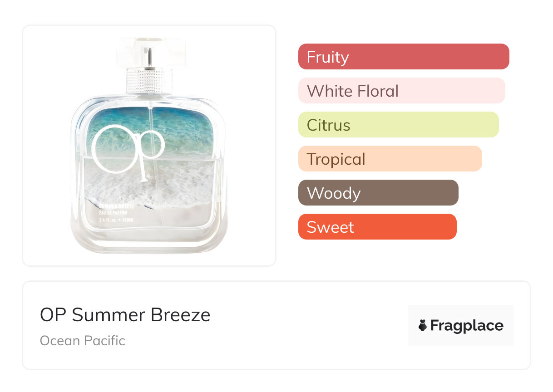
Task: Open the OP Summer Breeze title
Action: coord(125,315)
